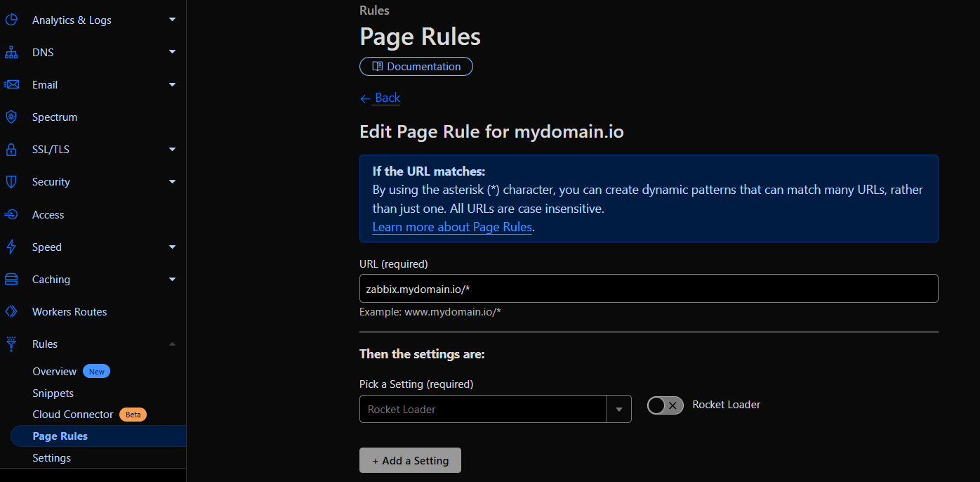Click the URL input field
Image resolution: width=980 pixels, height=482 pixels.
point(648,289)
